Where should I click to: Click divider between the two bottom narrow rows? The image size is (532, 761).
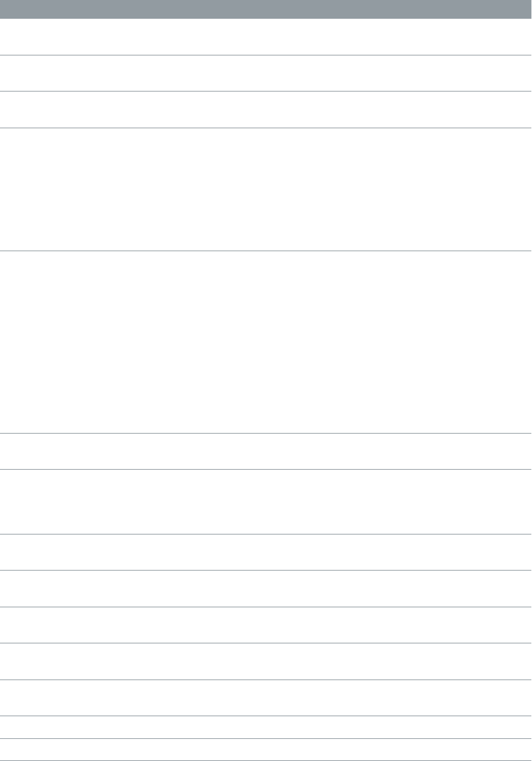click(x=266, y=738)
